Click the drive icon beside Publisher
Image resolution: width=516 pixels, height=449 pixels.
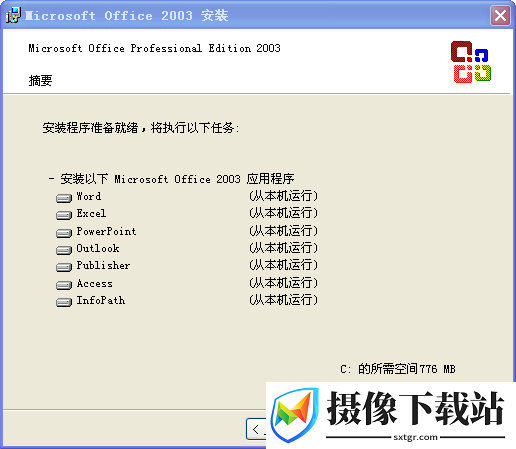[64, 267]
